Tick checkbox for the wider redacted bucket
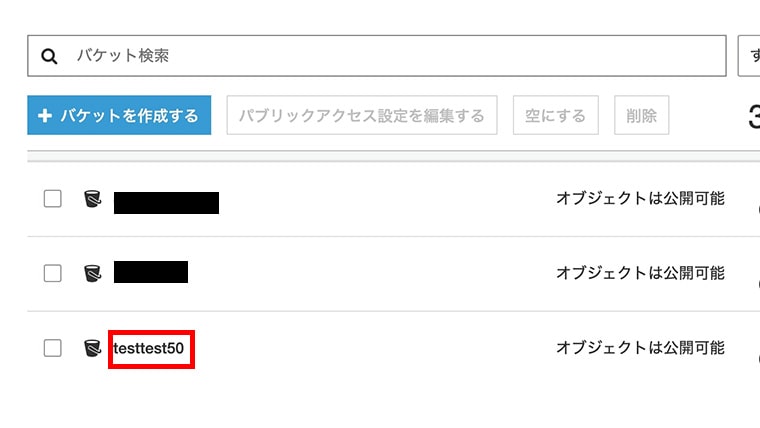Screen dimensions: 760x428 (x=52, y=199)
